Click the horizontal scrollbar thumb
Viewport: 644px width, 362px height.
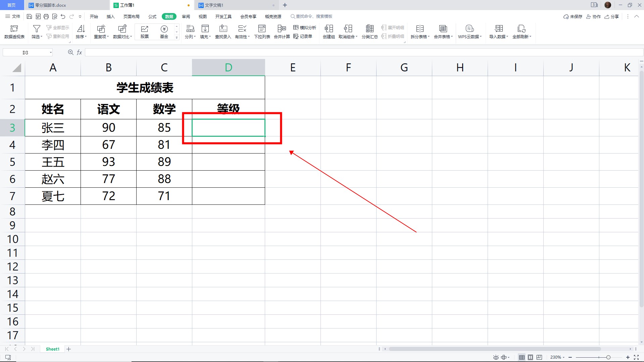coord(494,349)
